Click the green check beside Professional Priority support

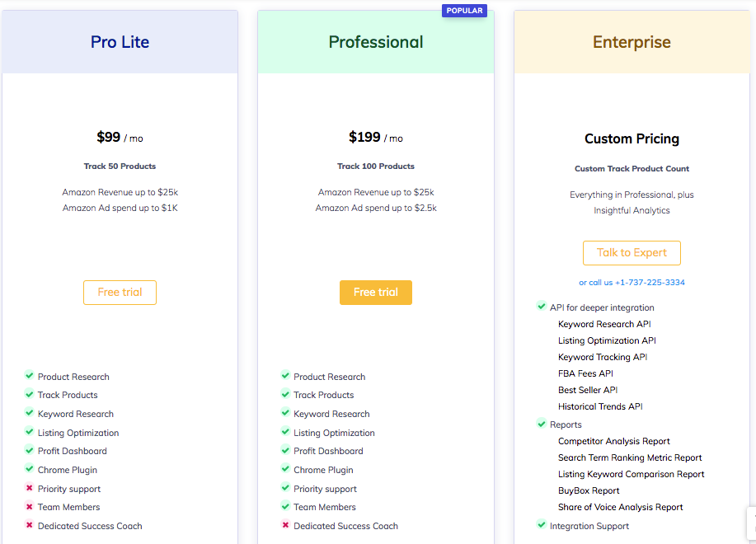coord(285,488)
